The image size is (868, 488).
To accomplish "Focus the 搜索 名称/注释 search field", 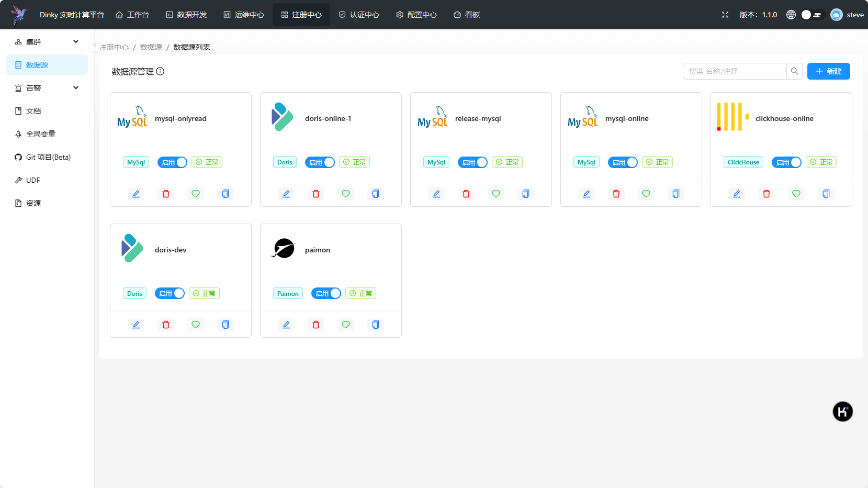I will (x=735, y=71).
